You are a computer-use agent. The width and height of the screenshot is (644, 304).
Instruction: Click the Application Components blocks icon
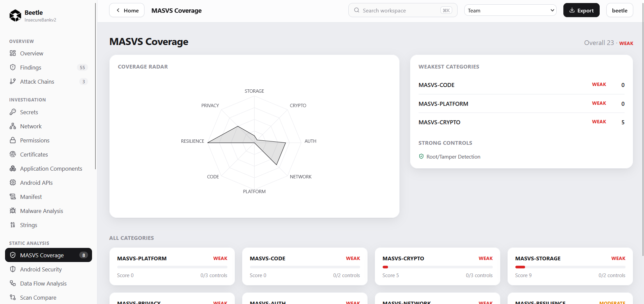[13, 168]
